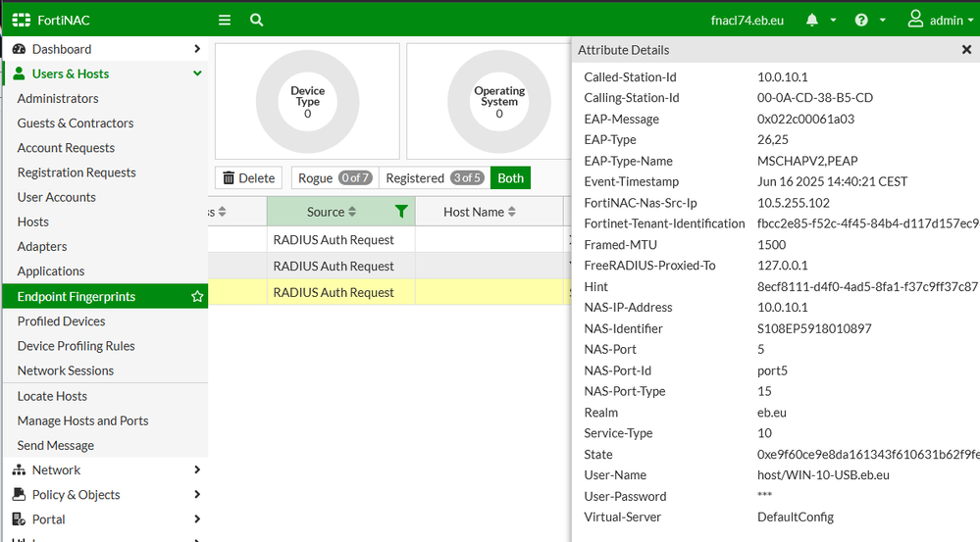Close the Attribute Details panel
The width and height of the screenshot is (980, 542).
click(x=966, y=49)
